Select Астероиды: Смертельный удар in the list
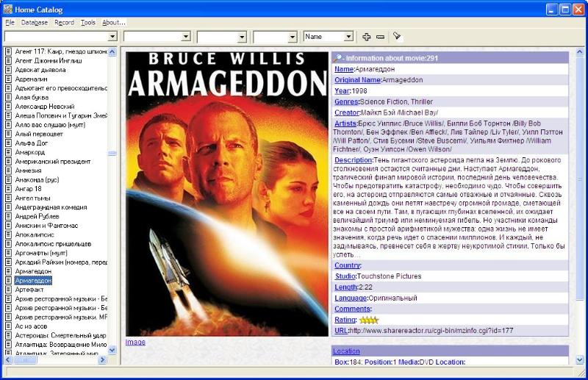Screen dimensions: 588x380 tap(61, 335)
